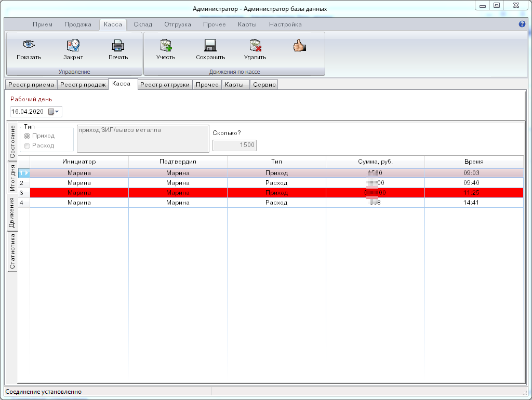
Task: Switch to Реестр продаж page tab
Action: 83,85
